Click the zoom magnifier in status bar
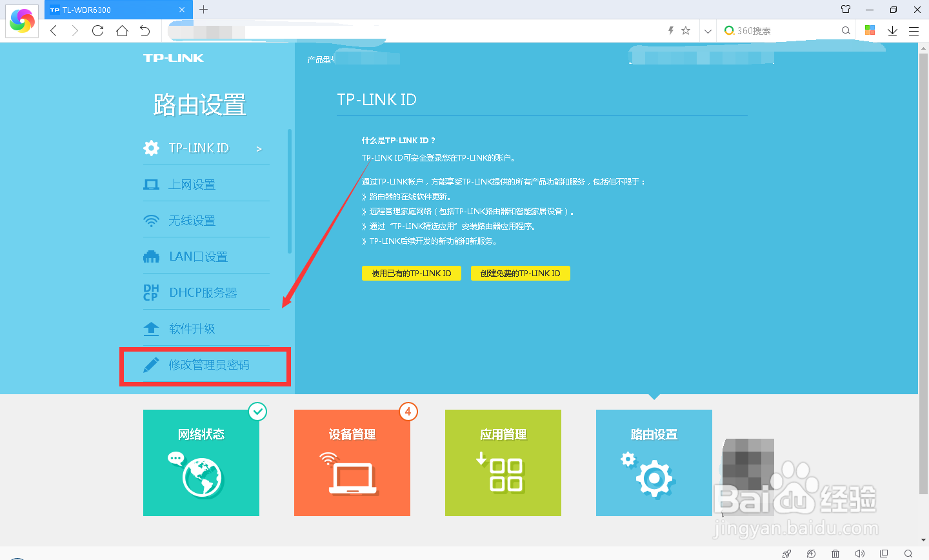Screen dimensions: 929x560 pyautogui.click(x=908, y=554)
